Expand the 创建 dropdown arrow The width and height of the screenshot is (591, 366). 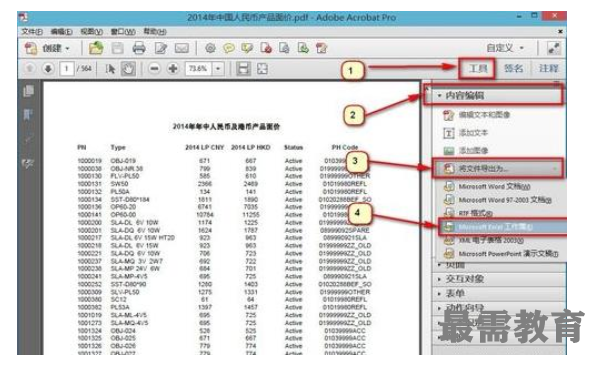(x=67, y=49)
